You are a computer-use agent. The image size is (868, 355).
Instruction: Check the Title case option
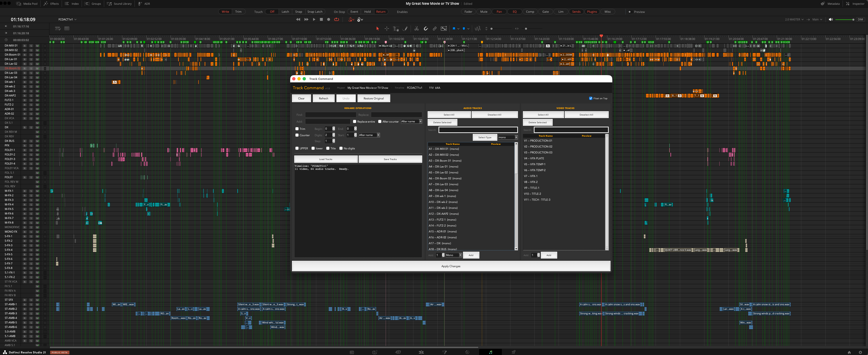(x=328, y=148)
